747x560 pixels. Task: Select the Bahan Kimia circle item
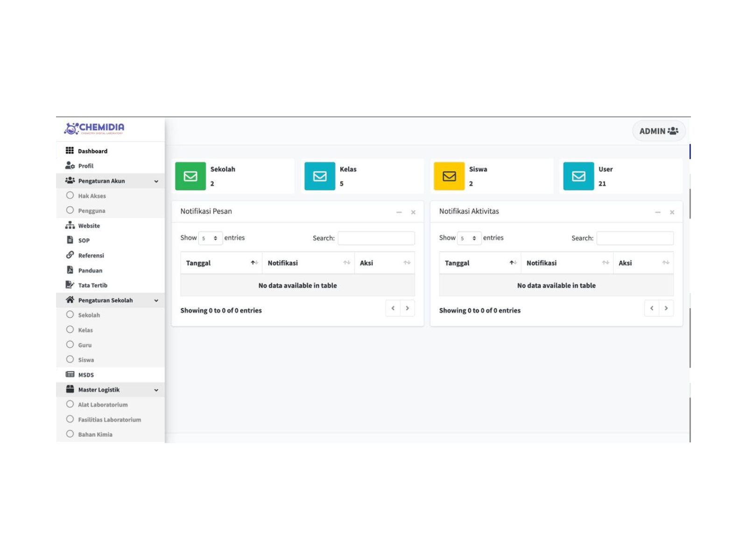coord(70,434)
